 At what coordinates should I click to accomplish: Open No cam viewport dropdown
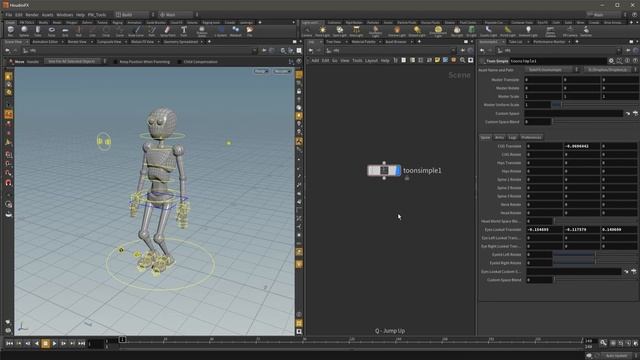[x=282, y=71]
